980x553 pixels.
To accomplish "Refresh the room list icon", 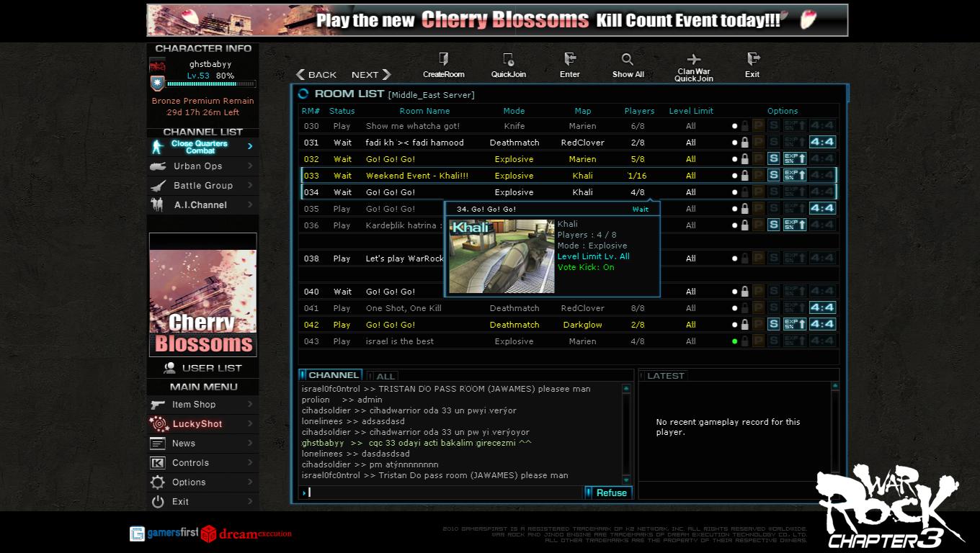I will (303, 94).
